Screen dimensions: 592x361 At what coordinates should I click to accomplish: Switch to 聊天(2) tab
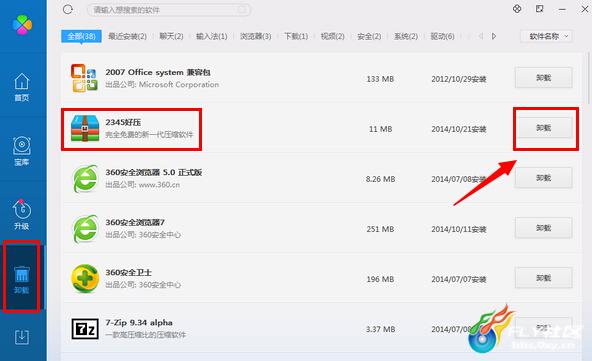coord(171,36)
